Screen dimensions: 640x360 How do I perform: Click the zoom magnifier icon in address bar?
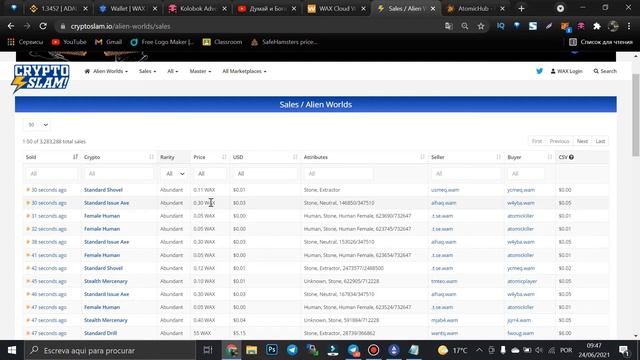coord(464,26)
